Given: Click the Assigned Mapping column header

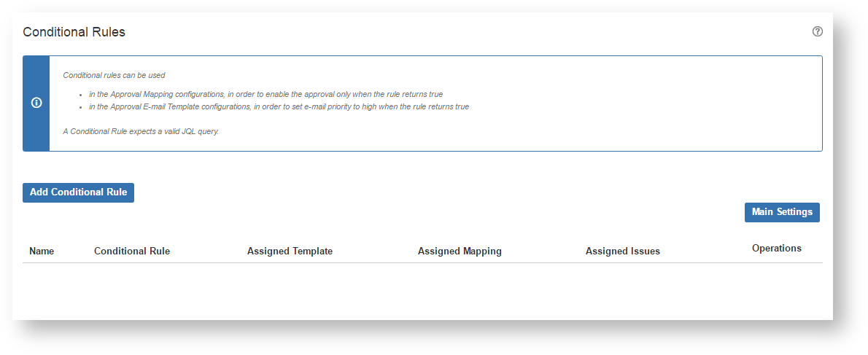Looking at the screenshot, I should point(460,251).
